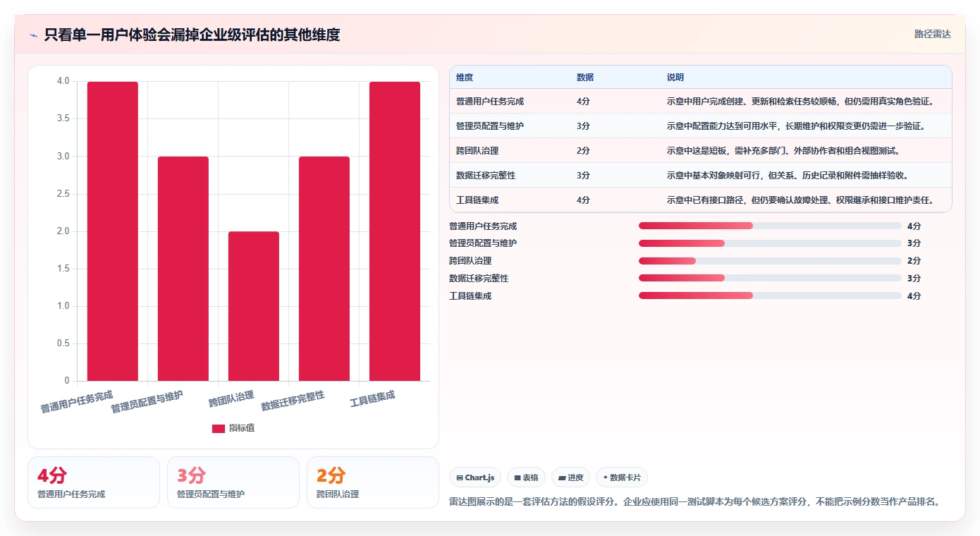Click the 表格 chip
The height and width of the screenshot is (536, 980).
tap(526, 477)
